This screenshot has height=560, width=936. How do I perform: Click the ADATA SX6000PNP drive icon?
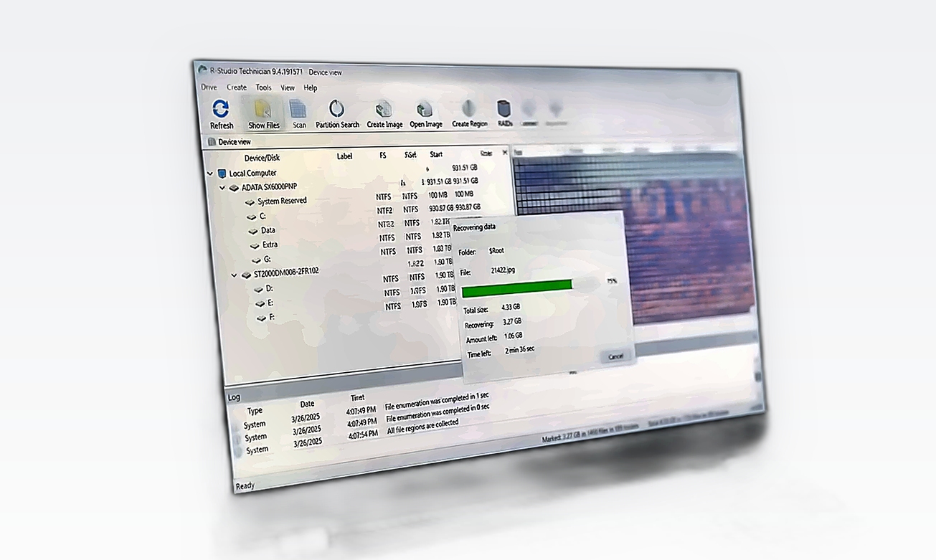234,188
